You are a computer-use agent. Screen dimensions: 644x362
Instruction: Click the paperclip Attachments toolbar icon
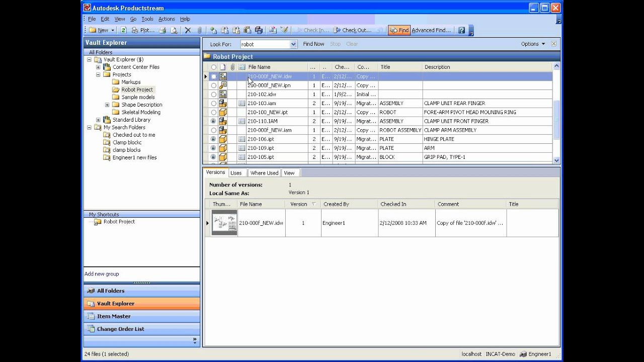[199, 30]
